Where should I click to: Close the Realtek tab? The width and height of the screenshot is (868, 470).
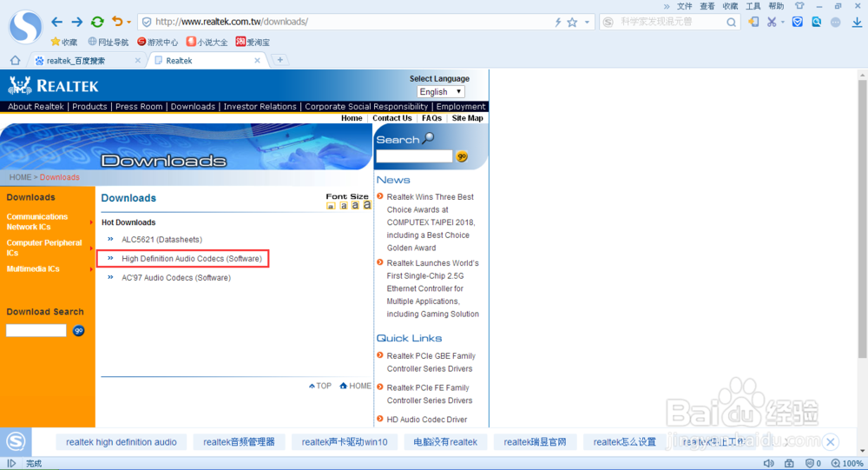coord(257,61)
